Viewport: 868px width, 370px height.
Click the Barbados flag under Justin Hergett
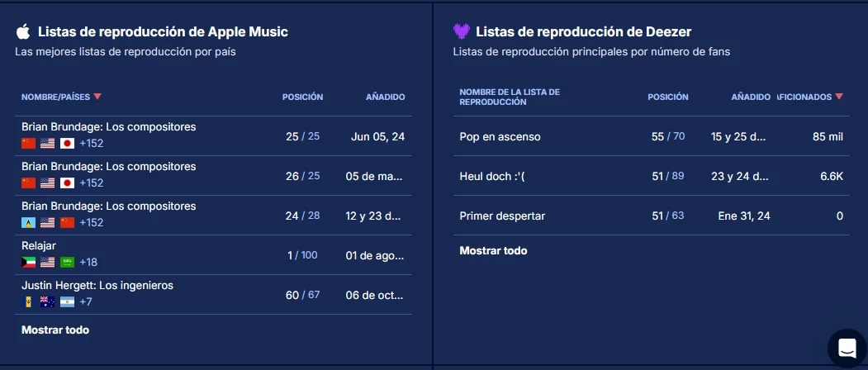click(29, 301)
